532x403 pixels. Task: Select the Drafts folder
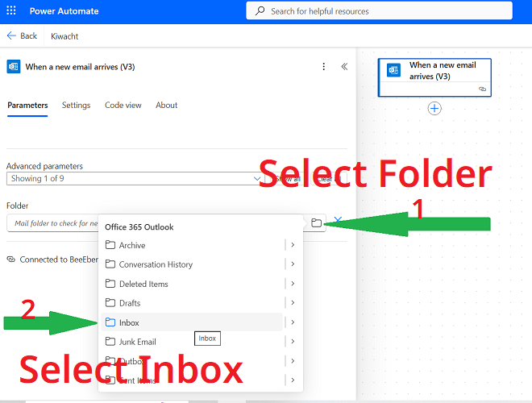[129, 303]
